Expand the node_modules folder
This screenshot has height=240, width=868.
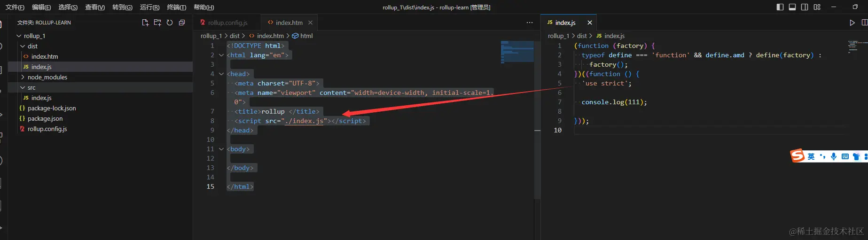click(23, 77)
